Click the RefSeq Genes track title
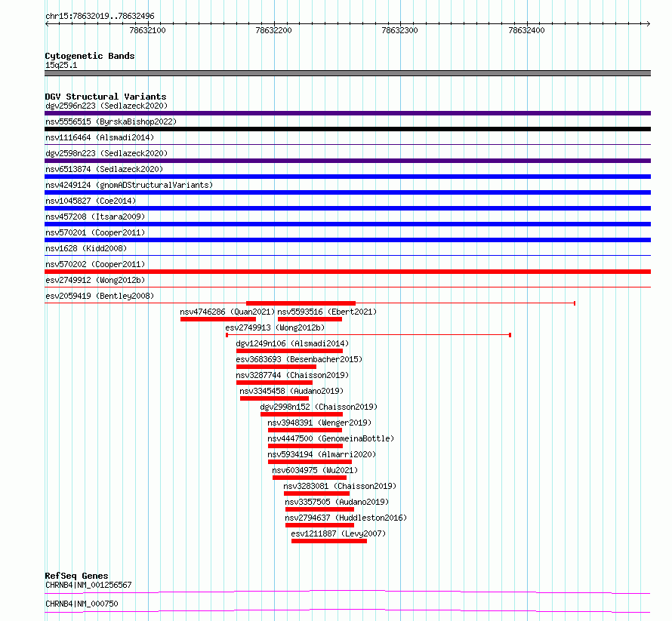This screenshot has height=621, width=672. coord(76,576)
